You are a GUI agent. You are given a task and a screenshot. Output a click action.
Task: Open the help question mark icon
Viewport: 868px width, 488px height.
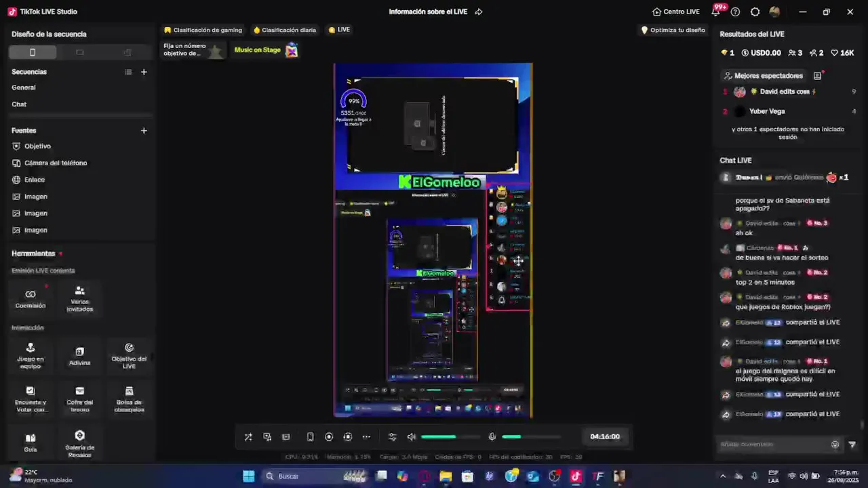point(735,12)
